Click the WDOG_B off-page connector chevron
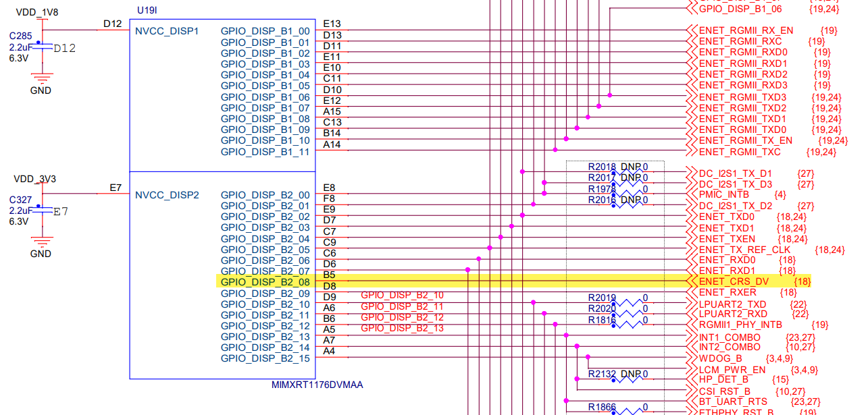This screenshot has height=415, width=868. pyautogui.click(x=691, y=356)
